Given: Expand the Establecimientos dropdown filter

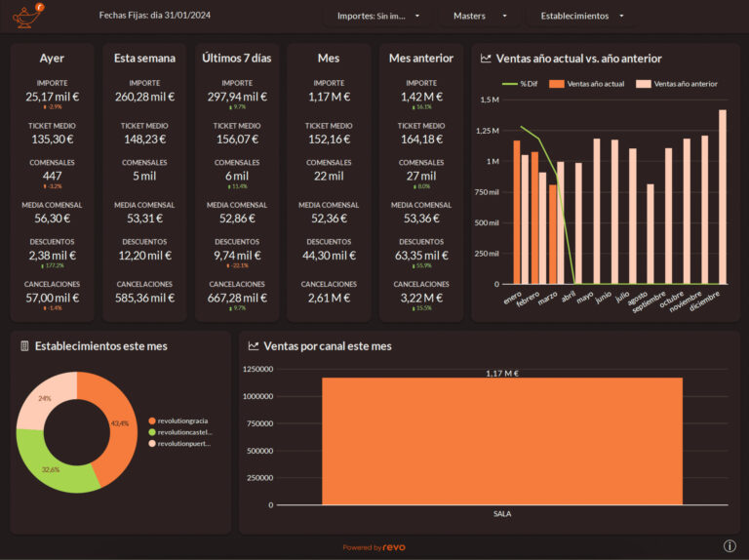Looking at the screenshot, I should click(x=581, y=17).
